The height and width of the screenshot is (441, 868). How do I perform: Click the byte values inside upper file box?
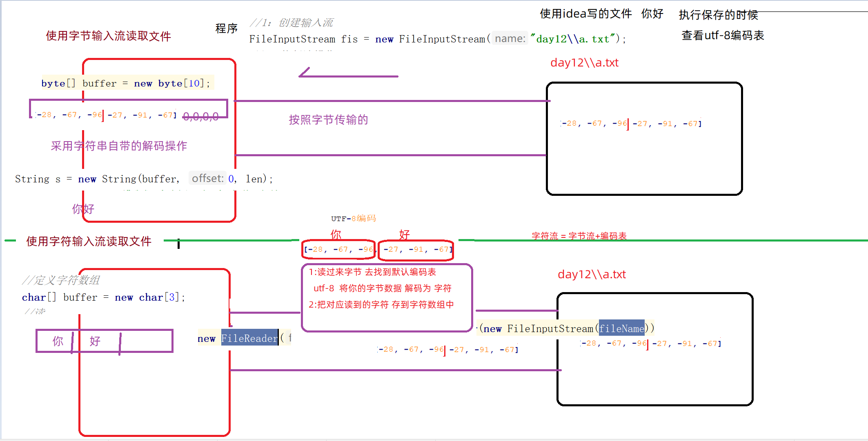tap(631, 123)
